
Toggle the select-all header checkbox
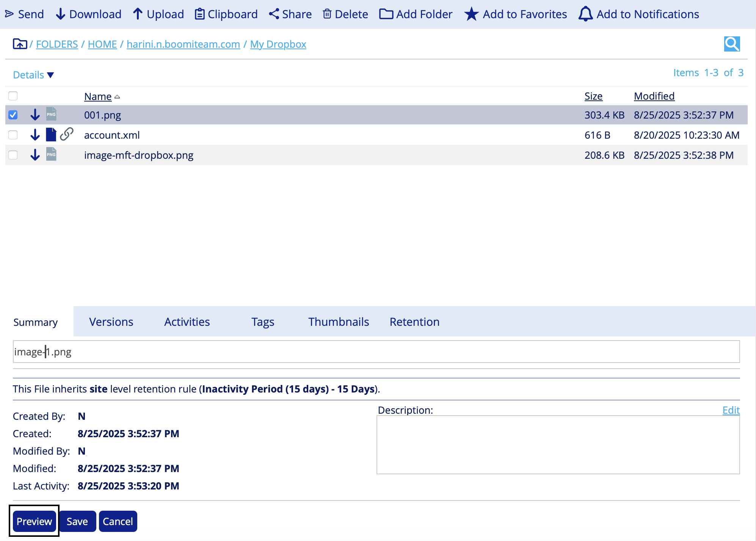pos(13,95)
